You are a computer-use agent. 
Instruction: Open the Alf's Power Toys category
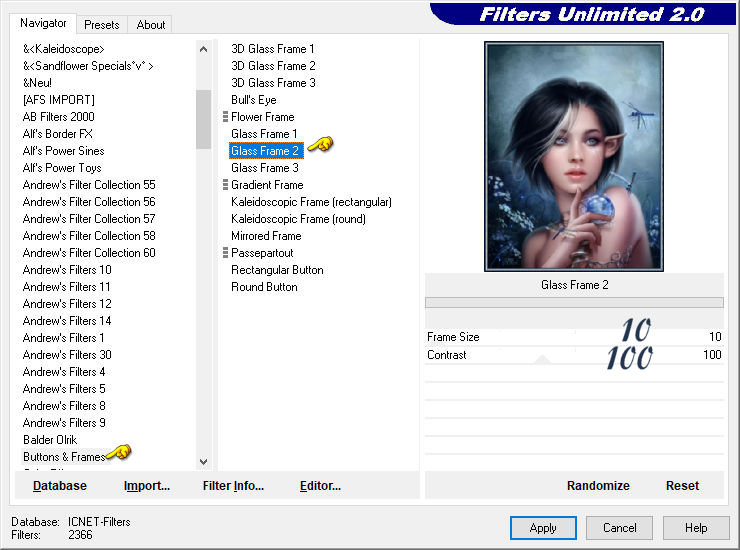click(x=62, y=168)
